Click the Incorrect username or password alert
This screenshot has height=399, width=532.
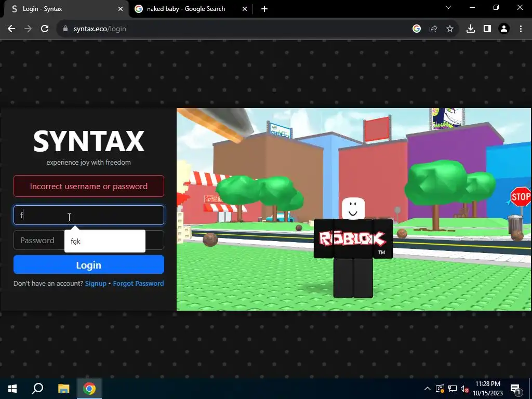click(88, 186)
